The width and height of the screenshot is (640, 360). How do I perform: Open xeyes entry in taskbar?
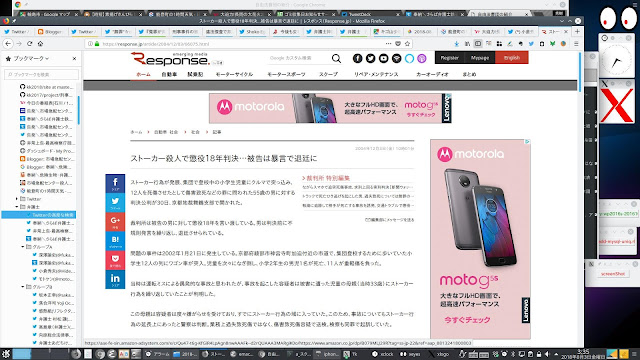pos(411,354)
